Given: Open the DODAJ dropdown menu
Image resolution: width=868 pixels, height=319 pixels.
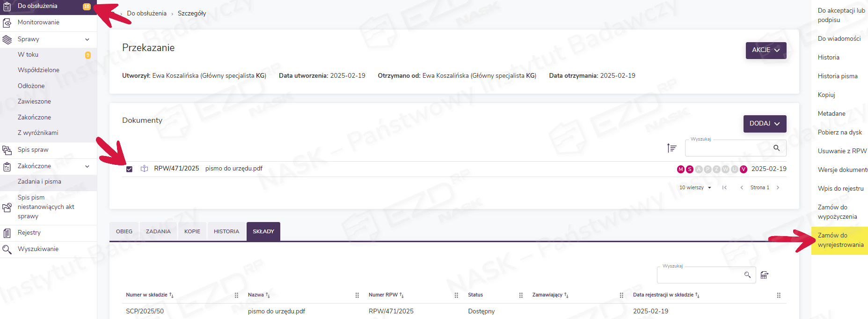Looking at the screenshot, I should click(x=765, y=124).
